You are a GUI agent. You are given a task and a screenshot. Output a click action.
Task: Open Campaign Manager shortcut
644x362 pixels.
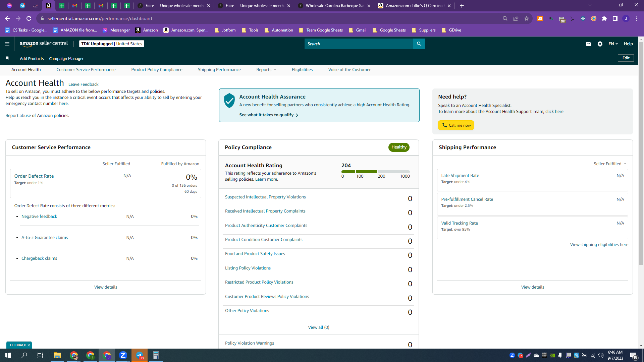[66, 59]
